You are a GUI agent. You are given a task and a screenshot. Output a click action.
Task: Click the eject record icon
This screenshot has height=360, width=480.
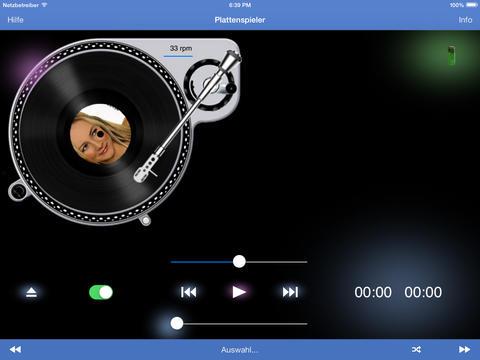coord(31,292)
